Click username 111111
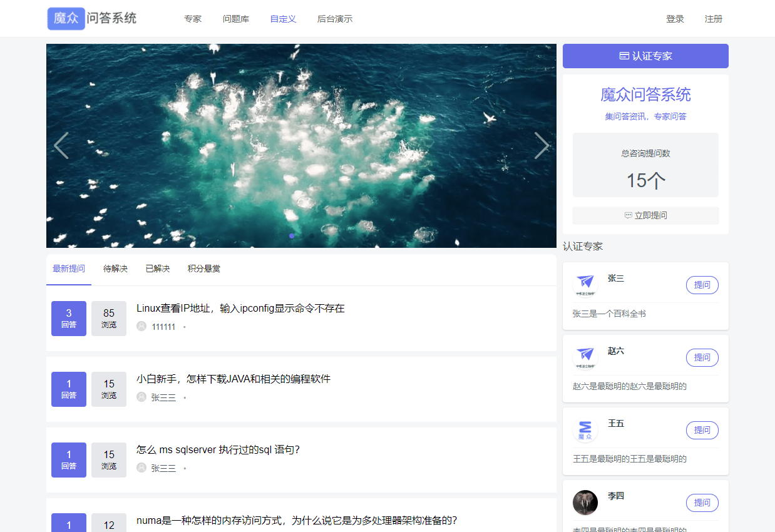 tap(163, 327)
